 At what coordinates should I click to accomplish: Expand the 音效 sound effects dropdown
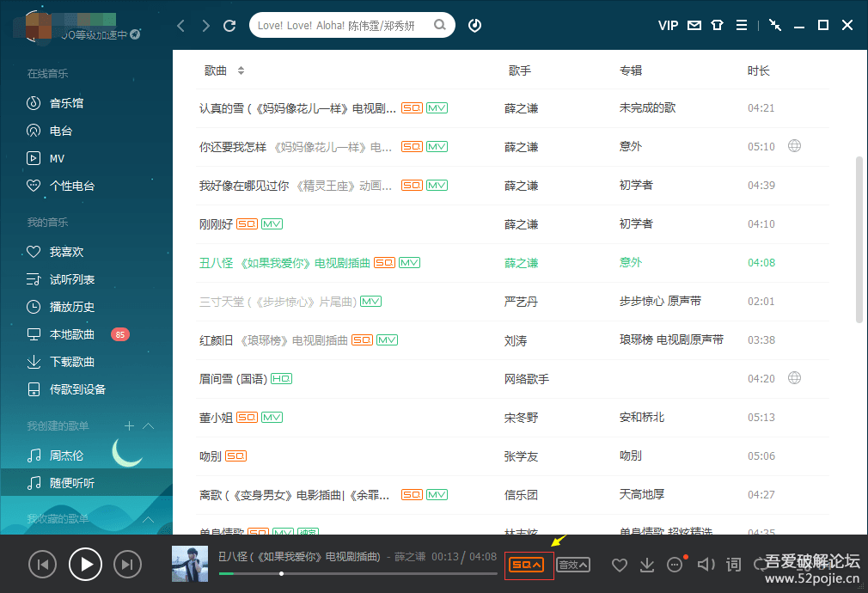[572, 564]
